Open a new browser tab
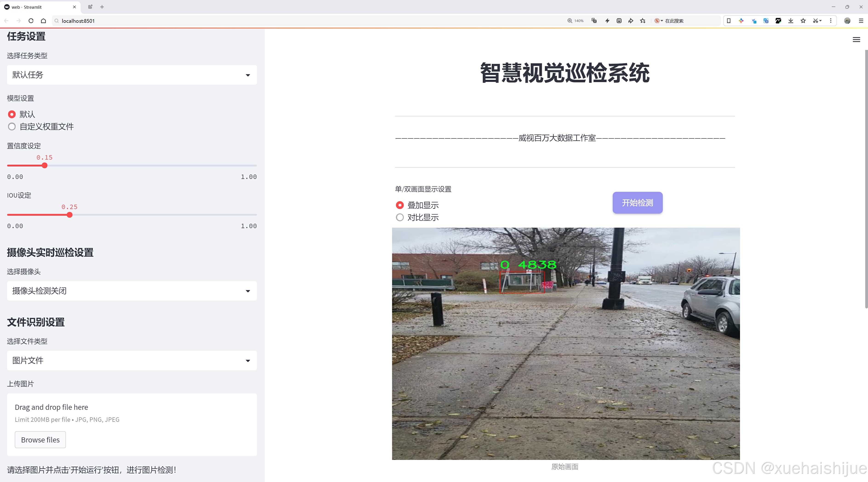868x482 pixels. pos(102,7)
